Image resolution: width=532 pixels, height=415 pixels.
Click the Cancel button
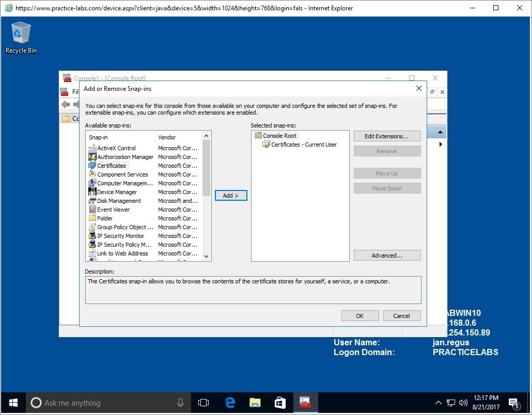[402, 316]
